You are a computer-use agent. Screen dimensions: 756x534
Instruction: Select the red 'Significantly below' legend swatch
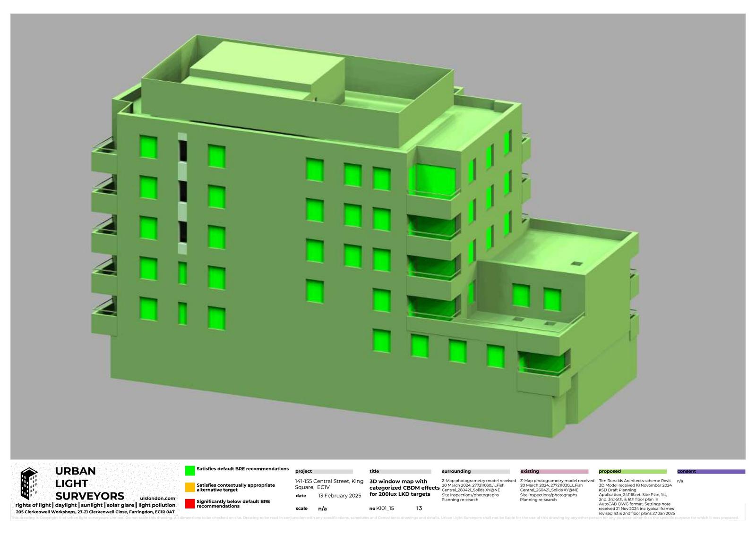click(x=189, y=504)
